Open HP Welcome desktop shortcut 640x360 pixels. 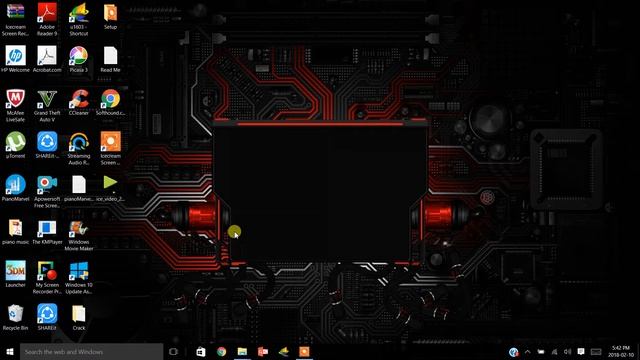(15, 59)
